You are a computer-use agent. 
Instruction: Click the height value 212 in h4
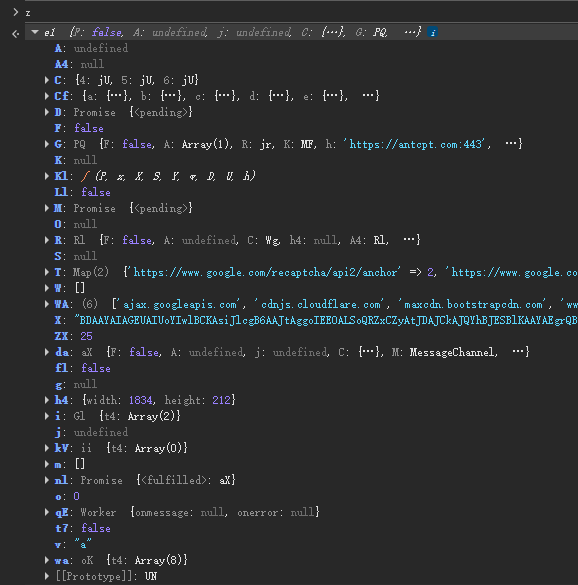coord(222,400)
